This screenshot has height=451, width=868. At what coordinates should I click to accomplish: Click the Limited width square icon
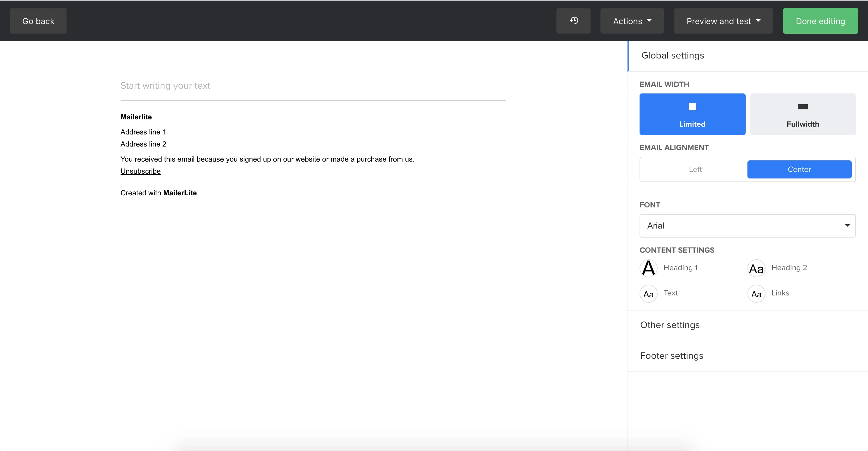[692, 107]
